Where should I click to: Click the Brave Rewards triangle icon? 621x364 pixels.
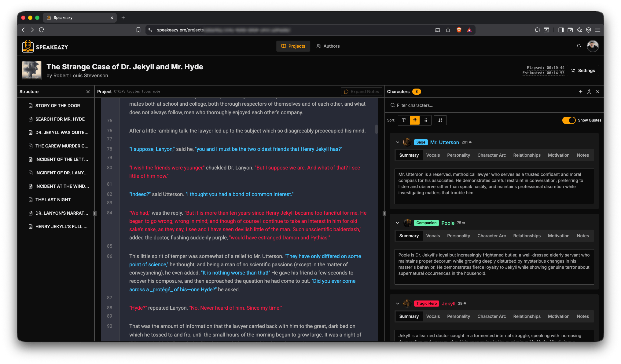[469, 30]
